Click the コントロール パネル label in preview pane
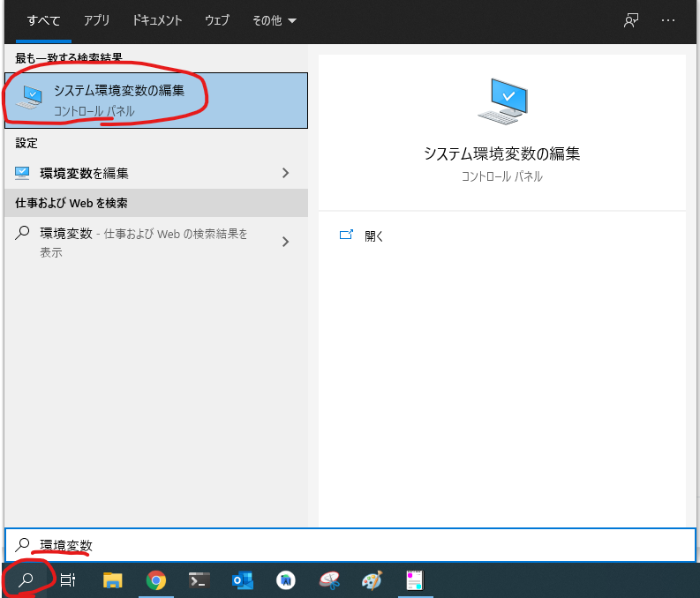The image size is (700, 598). (501, 176)
